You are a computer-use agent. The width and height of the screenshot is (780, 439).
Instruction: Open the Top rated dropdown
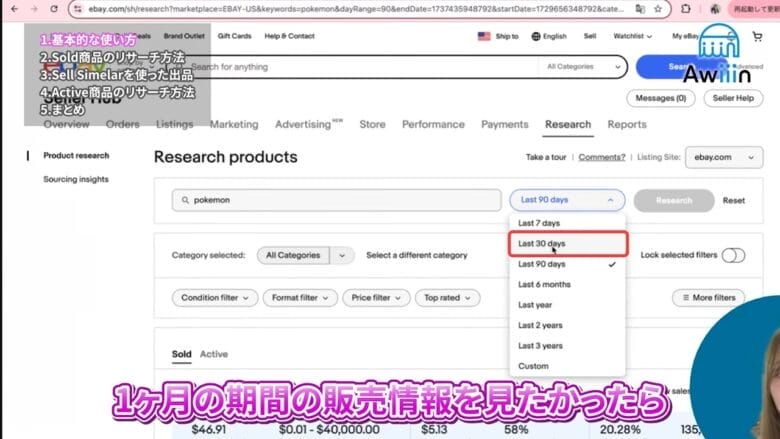(447, 298)
